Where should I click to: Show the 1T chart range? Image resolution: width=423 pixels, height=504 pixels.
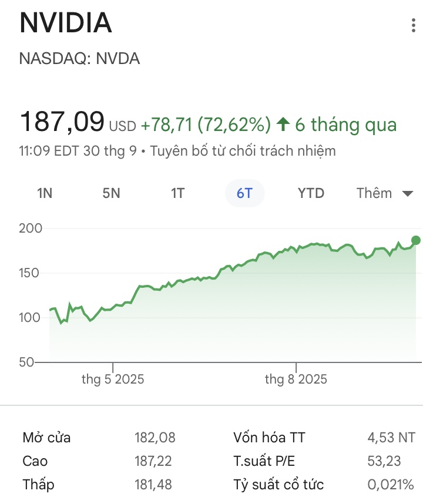pos(178,193)
